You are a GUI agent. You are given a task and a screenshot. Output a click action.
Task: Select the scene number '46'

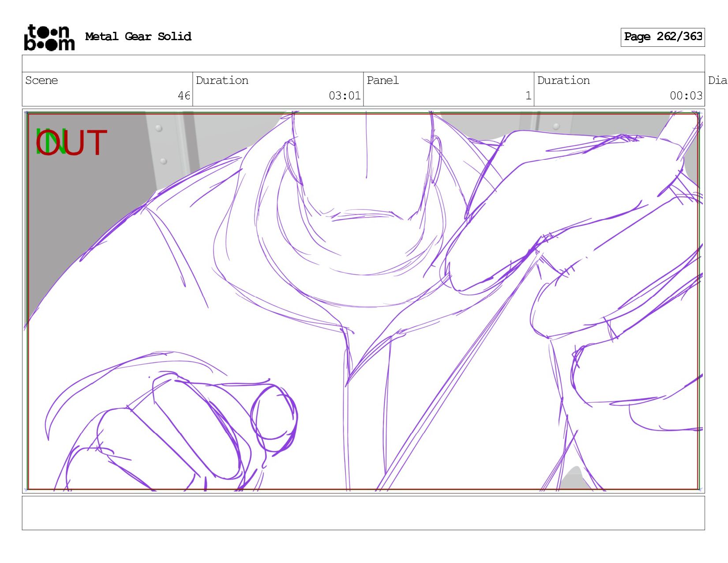click(x=184, y=96)
